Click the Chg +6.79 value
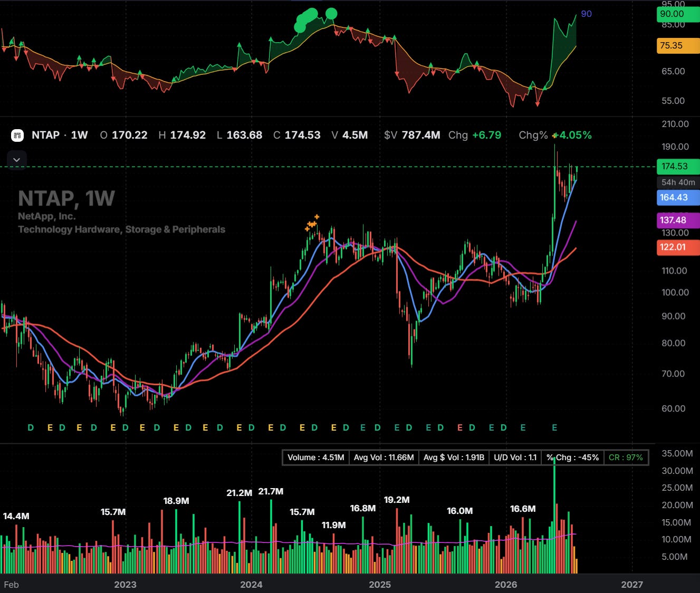The height and width of the screenshot is (593, 700). tap(475, 135)
